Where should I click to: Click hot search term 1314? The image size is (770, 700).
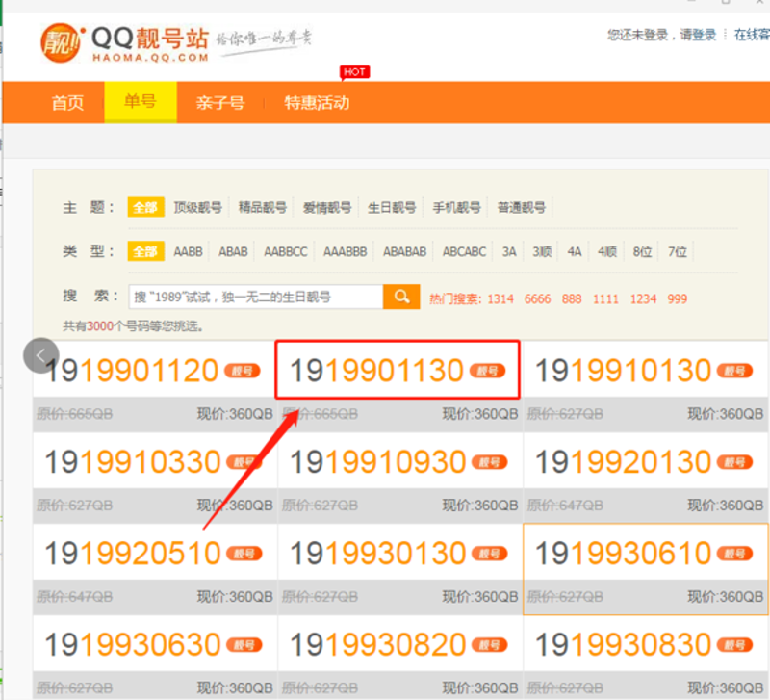tap(500, 298)
